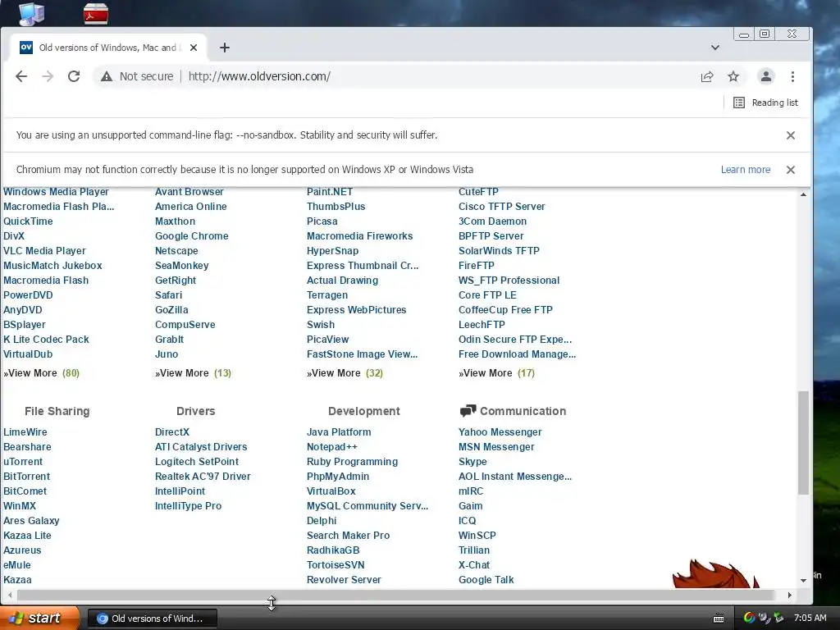Click the Not secure warning icon
The height and width of the screenshot is (630, 840).
pos(107,76)
